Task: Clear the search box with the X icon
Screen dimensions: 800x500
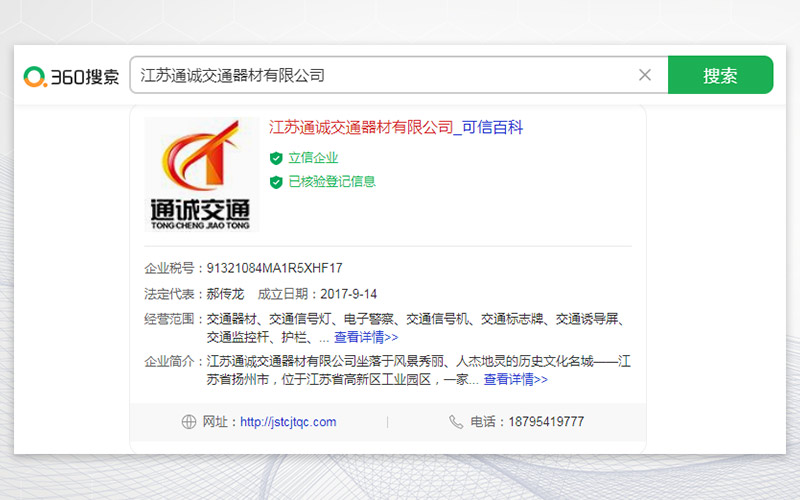Action: coord(645,75)
